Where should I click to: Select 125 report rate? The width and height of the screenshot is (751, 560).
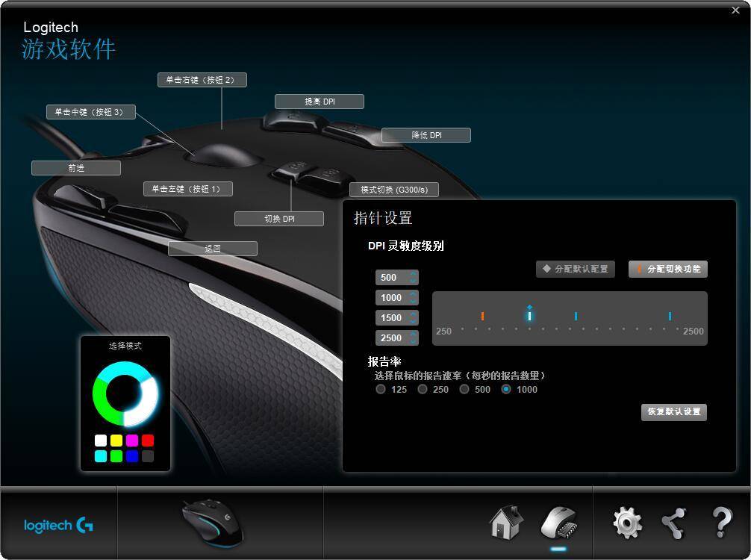[x=381, y=389]
